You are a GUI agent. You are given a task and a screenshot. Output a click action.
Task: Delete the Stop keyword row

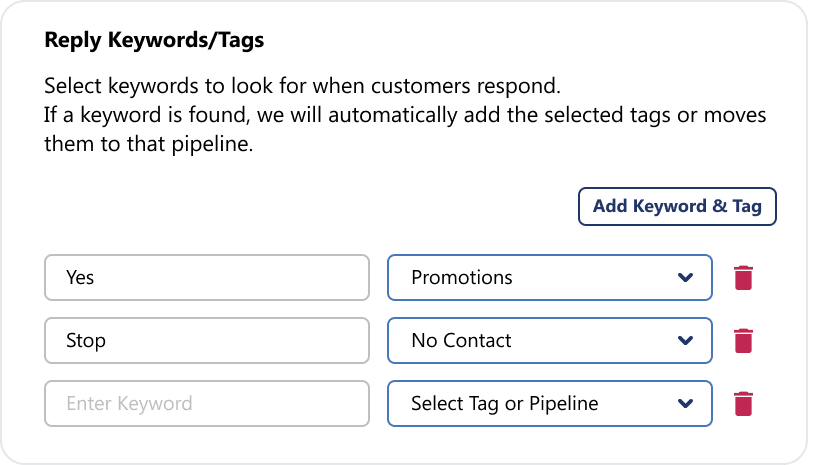point(743,341)
